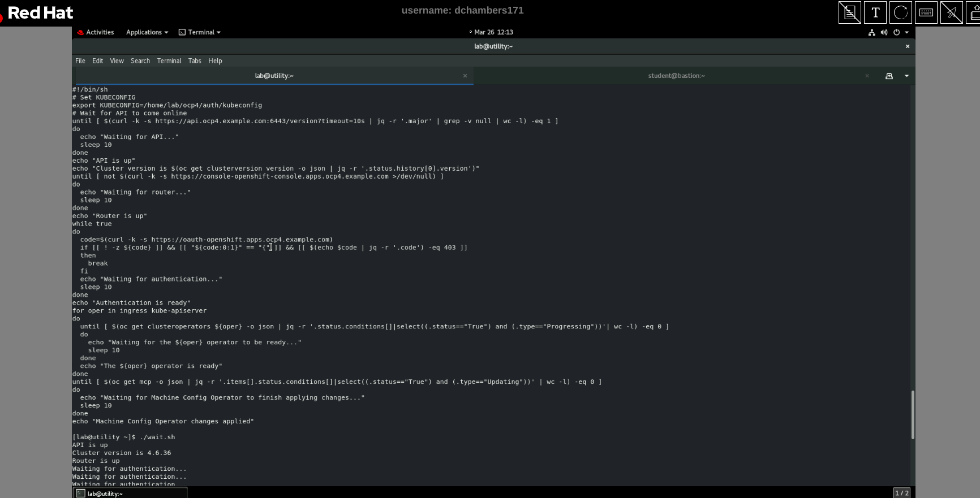Viewport: 980px width, 498px height.
Task: Click the terminal vertical scrollbar handle
Action: 912,414
